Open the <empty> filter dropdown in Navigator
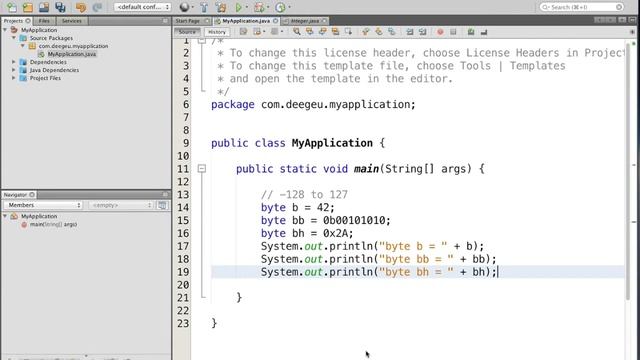Screen dimensions: 640x360 pos(121,205)
